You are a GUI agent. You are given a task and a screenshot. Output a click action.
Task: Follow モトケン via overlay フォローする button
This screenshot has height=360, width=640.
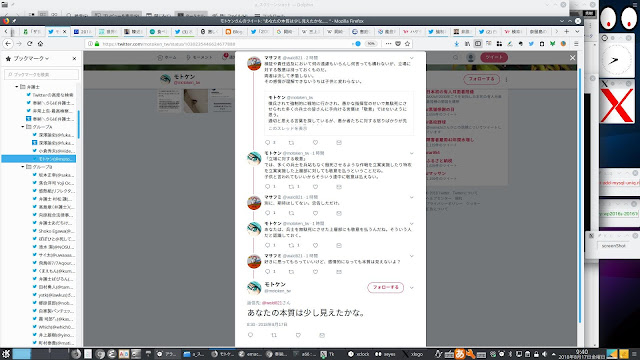pos(385,287)
